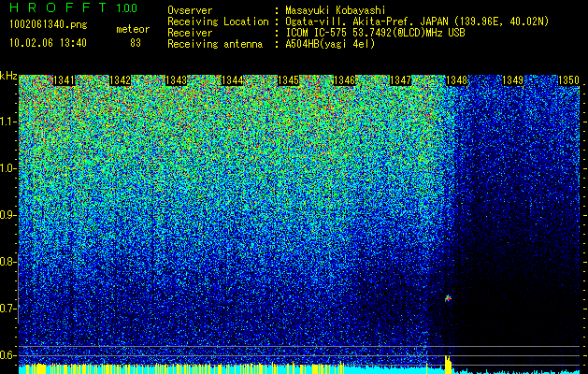Click the 1347 time marker
The width and height of the screenshot is (588, 374).
click(400, 80)
